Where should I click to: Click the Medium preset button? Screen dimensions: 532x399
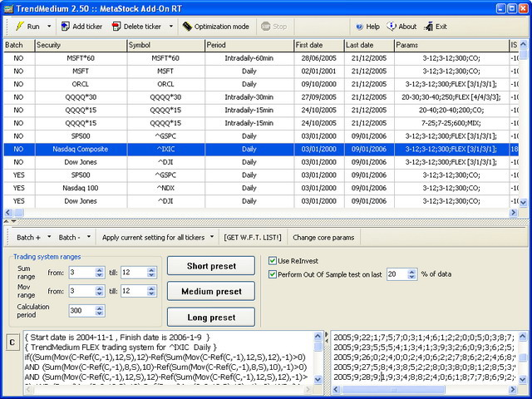tap(211, 291)
